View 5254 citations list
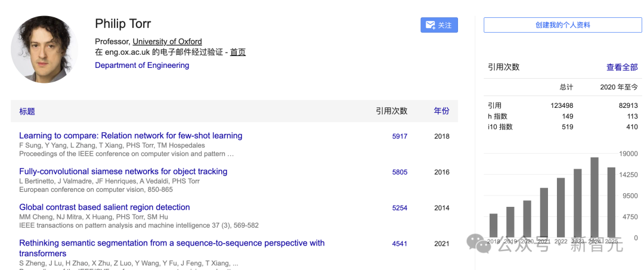644x270 pixels. (400, 208)
